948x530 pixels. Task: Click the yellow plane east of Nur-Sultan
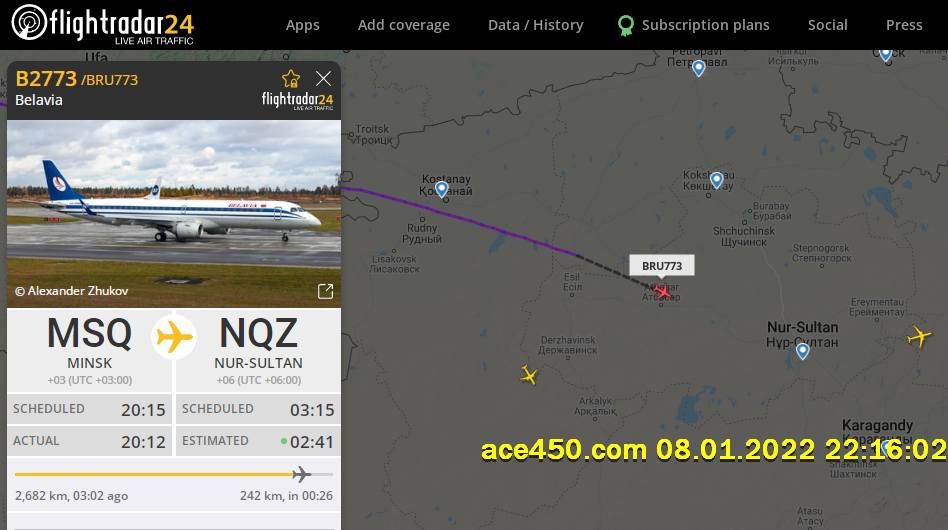tap(919, 336)
